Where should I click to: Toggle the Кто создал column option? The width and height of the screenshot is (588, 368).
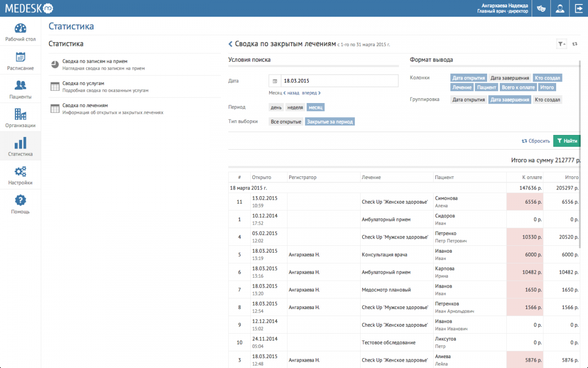(549, 78)
